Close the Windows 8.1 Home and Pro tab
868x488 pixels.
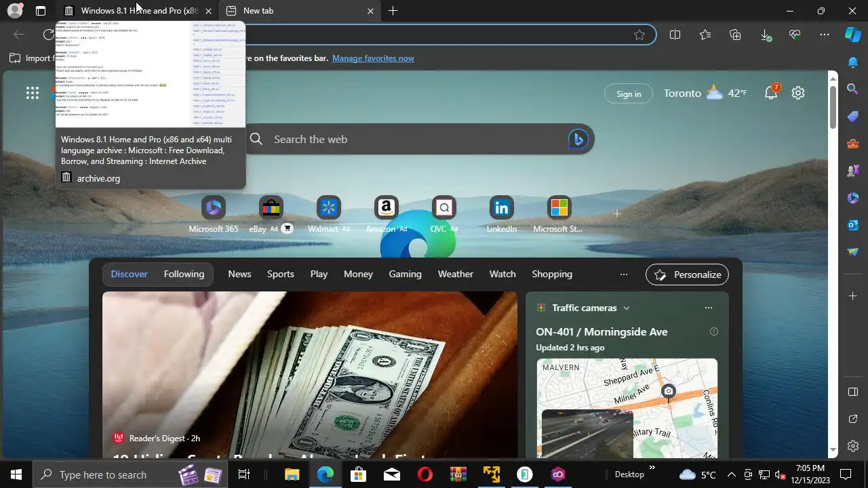click(x=208, y=11)
